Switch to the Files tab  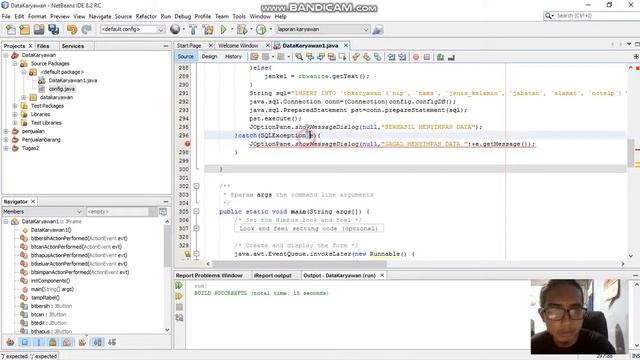(x=43, y=46)
